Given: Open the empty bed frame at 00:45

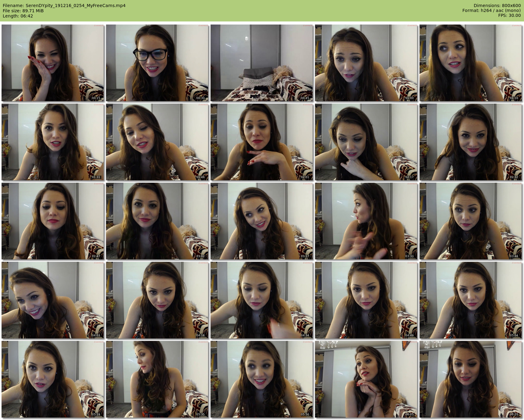Looking at the screenshot, I should [x=262, y=63].
